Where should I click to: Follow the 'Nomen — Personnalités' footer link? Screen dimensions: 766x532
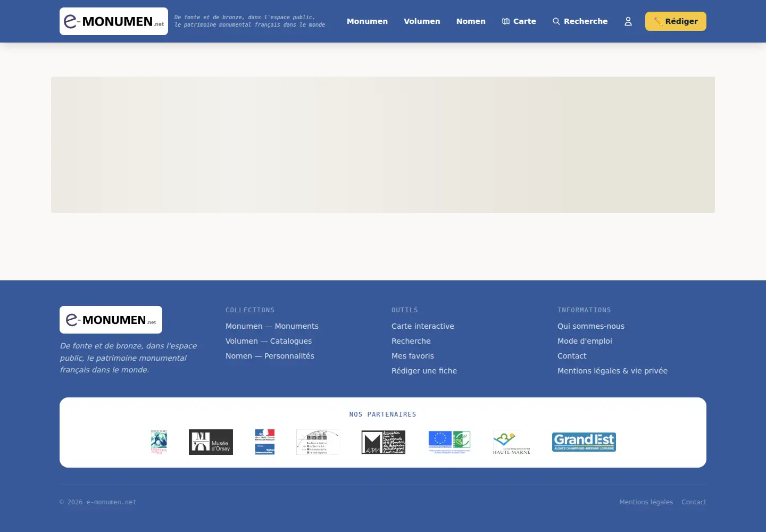[270, 356]
